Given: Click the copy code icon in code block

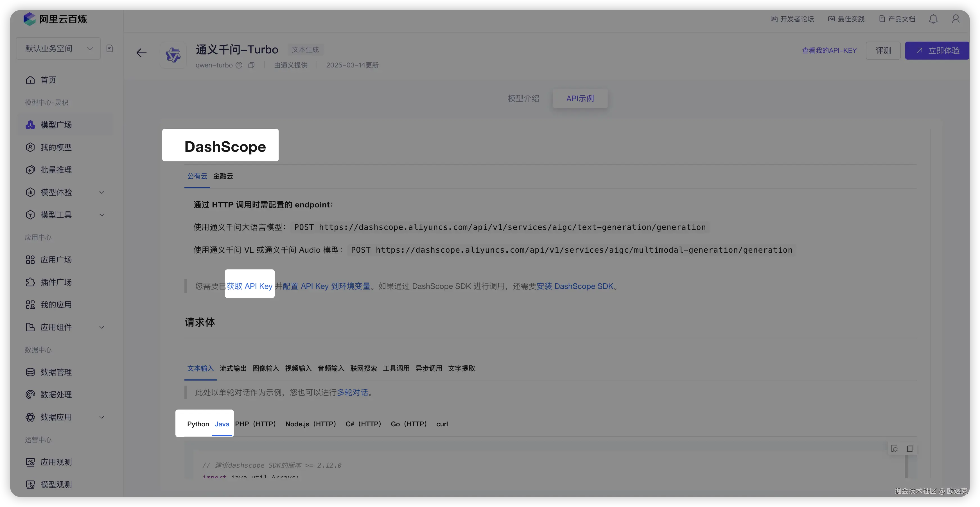Looking at the screenshot, I should [x=910, y=449].
